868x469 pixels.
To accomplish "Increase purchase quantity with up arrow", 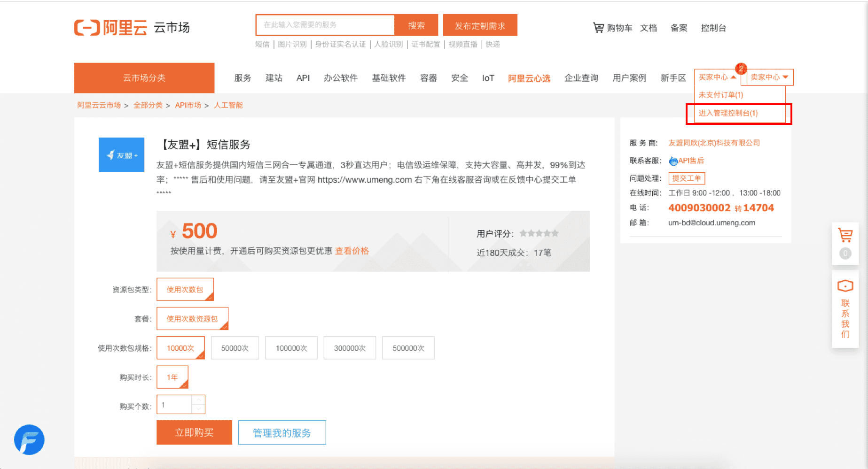I will click(198, 400).
